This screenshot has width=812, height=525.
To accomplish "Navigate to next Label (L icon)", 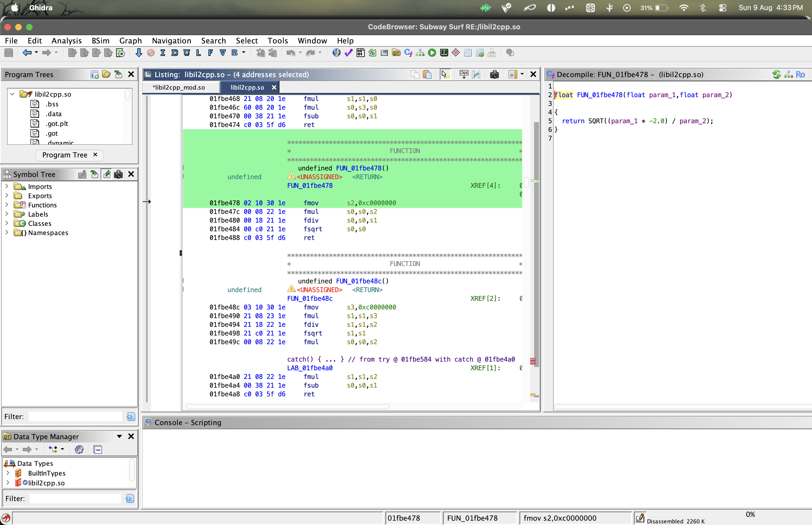I will point(198,53).
